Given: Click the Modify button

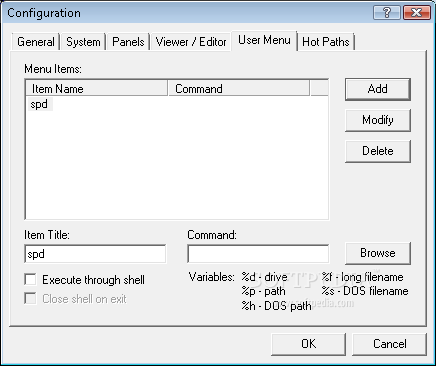Looking at the screenshot, I should tap(378, 120).
